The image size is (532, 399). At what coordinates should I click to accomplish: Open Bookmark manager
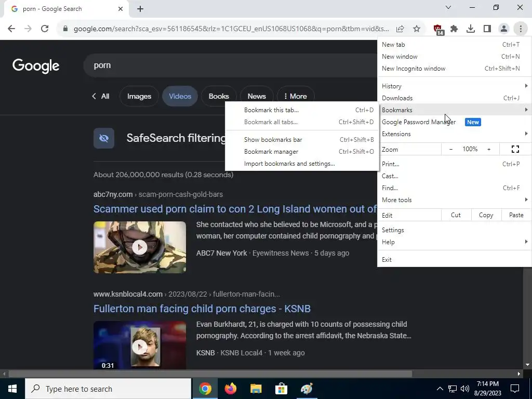302,152
